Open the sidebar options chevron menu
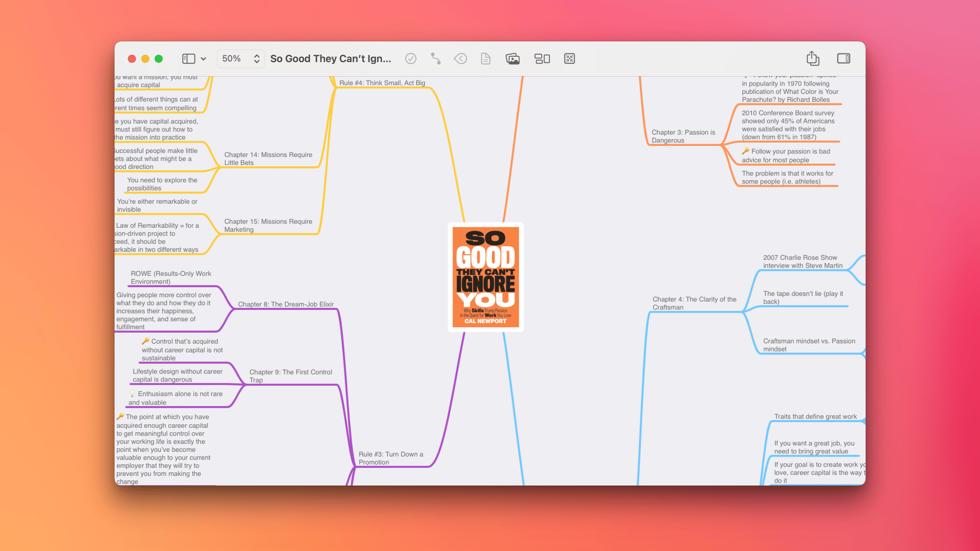Viewport: 980px width, 551px height. click(x=203, y=59)
